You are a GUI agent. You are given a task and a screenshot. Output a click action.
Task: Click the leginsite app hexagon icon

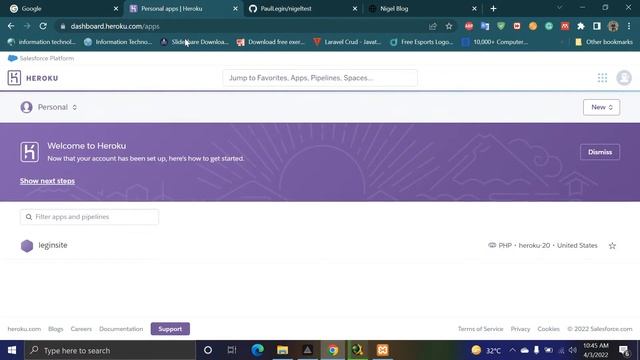point(27,246)
